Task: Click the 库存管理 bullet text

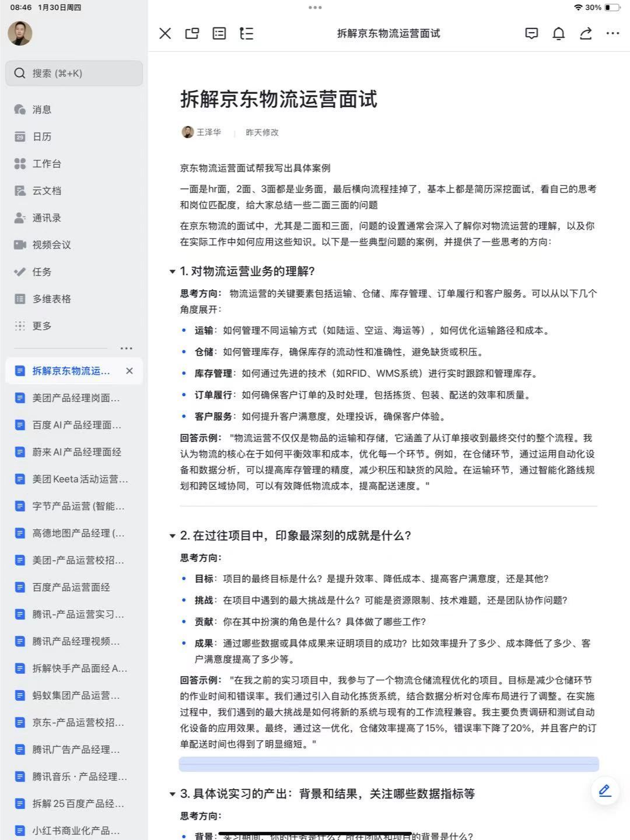Action: (x=366, y=374)
